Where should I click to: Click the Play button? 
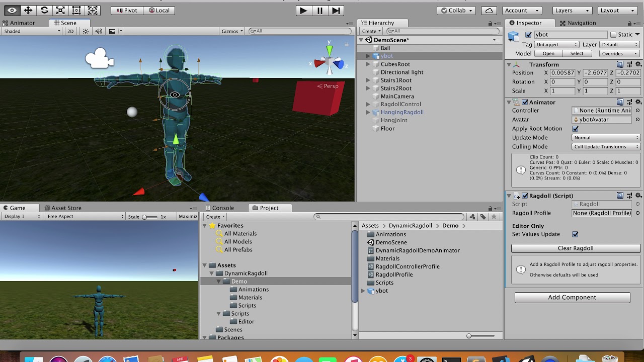point(303,10)
